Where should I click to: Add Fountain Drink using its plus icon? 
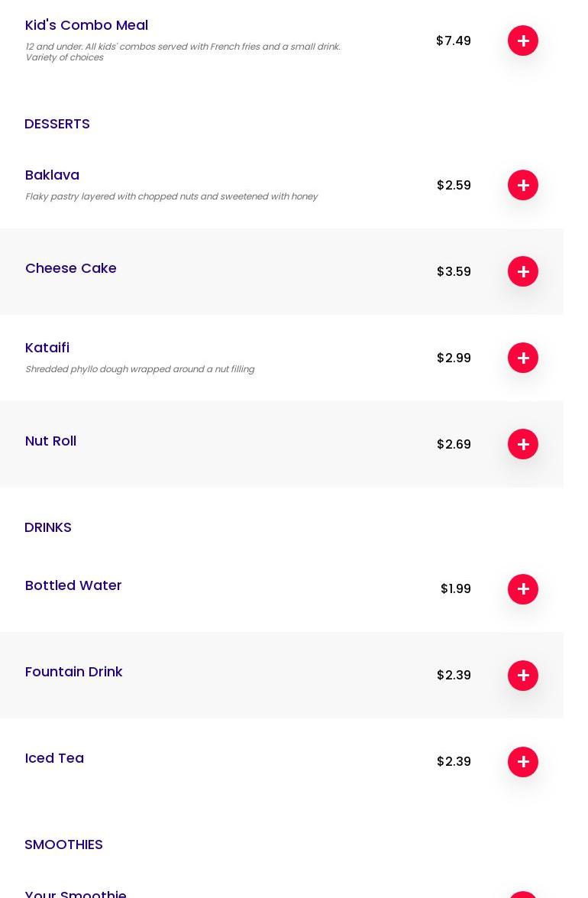coord(523,676)
